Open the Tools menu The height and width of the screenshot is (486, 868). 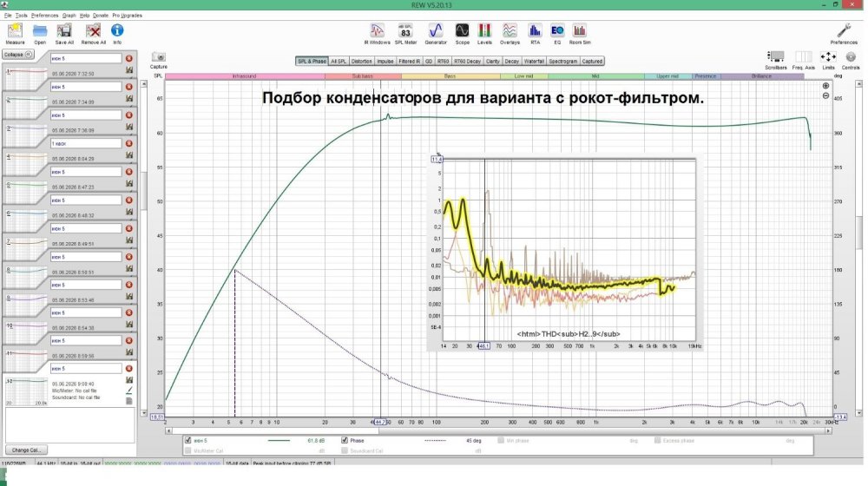coord(21,16)
